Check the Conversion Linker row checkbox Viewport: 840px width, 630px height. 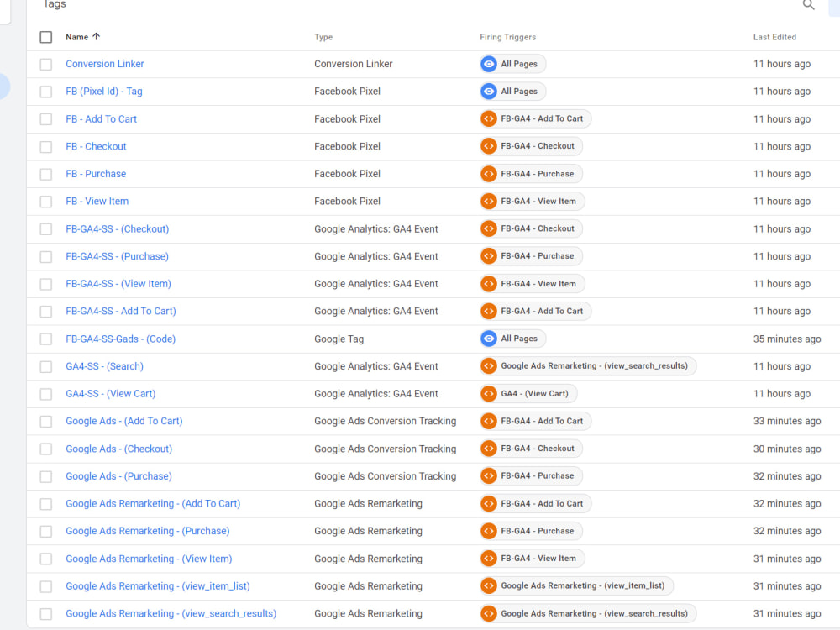pyautogui.click(x=46, y=65)
